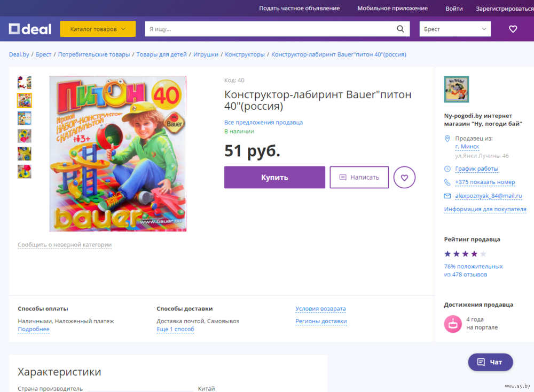Click the clock icon next to График работы

(x=447, y=169)
